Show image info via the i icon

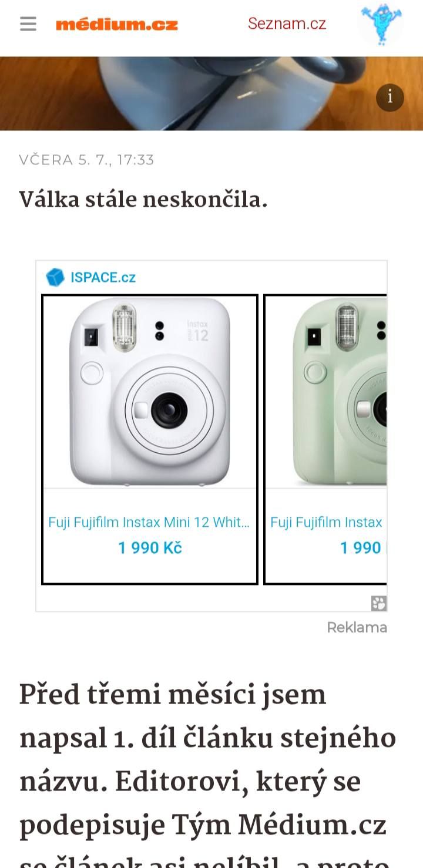click(390, 97)
